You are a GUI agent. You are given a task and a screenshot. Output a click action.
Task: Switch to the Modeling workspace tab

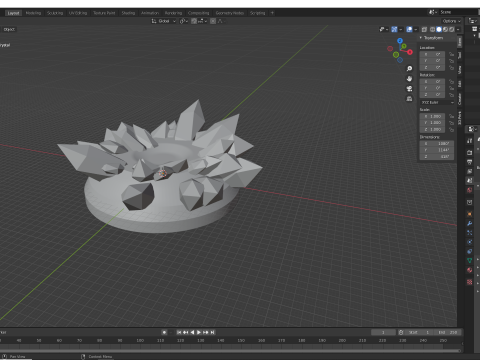(x=33, y=13)
